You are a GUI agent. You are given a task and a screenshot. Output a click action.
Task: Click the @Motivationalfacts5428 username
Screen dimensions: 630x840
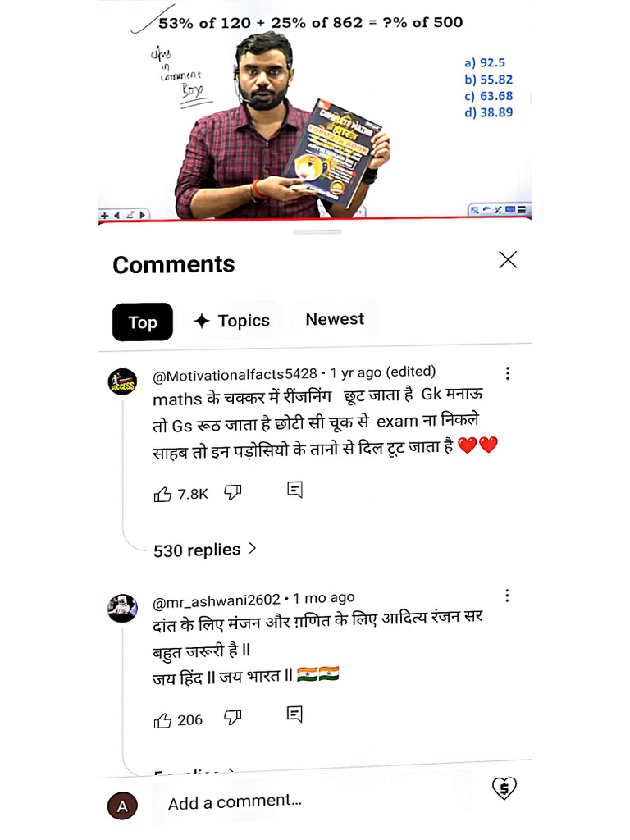pos(235,375)
